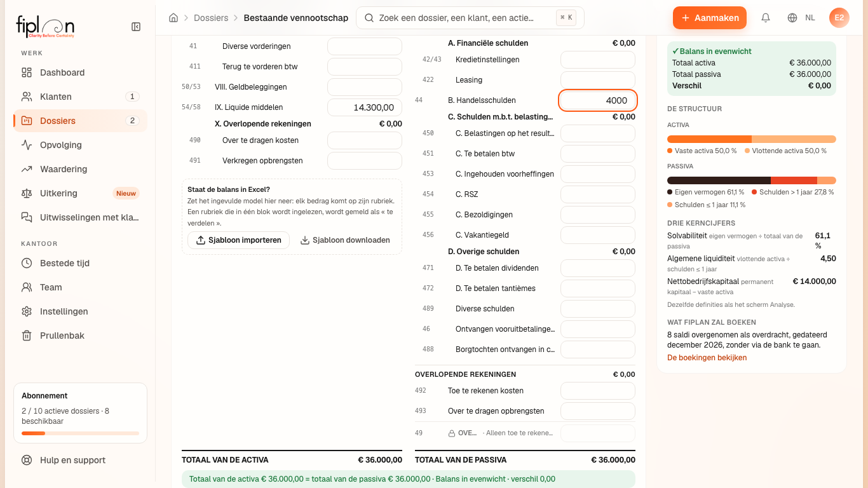Click Sjabloon downloaden button
Image resolution: width=868 pixels, height=488 pixels.
tap(345, 240)
